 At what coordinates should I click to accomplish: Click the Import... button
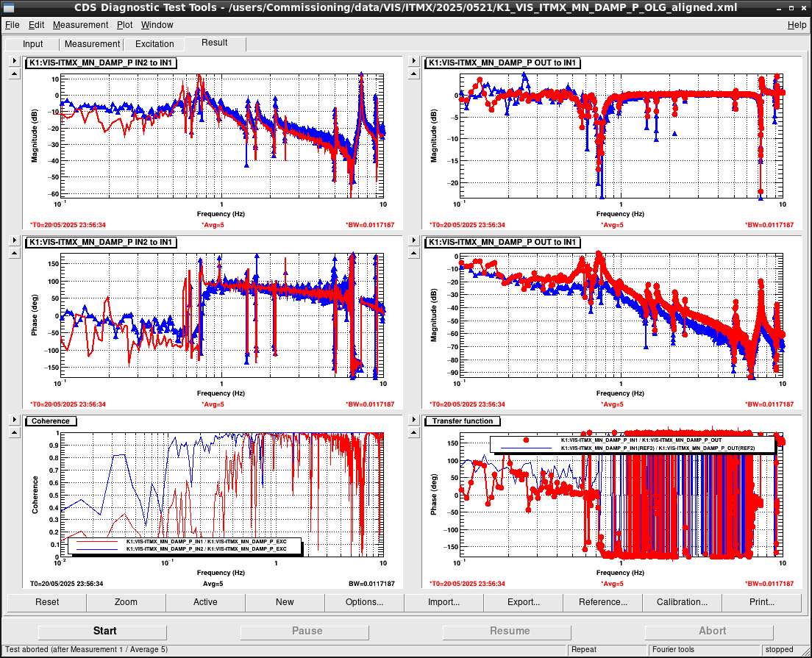click(444, 602)
